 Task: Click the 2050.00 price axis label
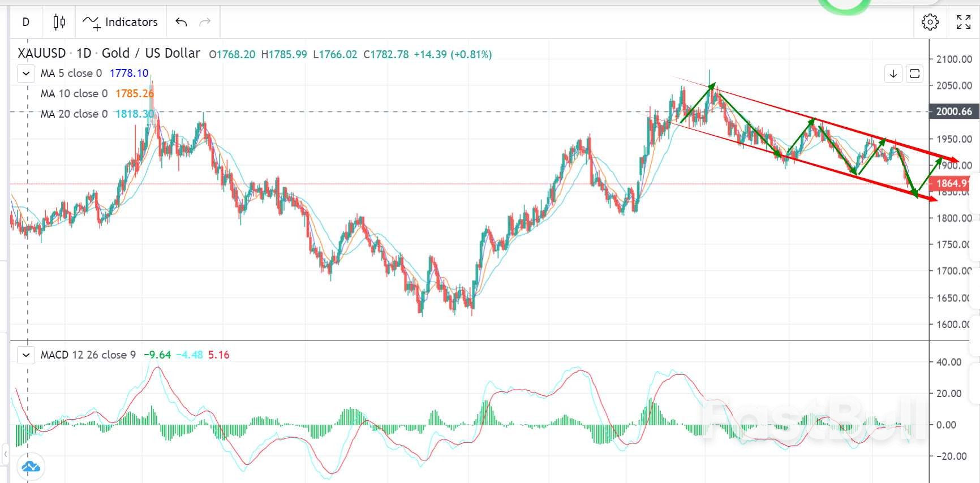point(954,85)
